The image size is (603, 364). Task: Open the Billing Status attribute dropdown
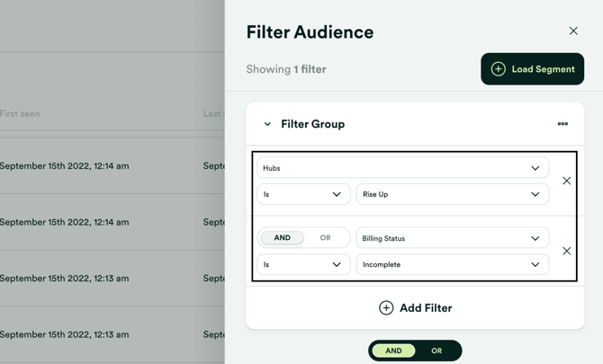tap(452, 238)
